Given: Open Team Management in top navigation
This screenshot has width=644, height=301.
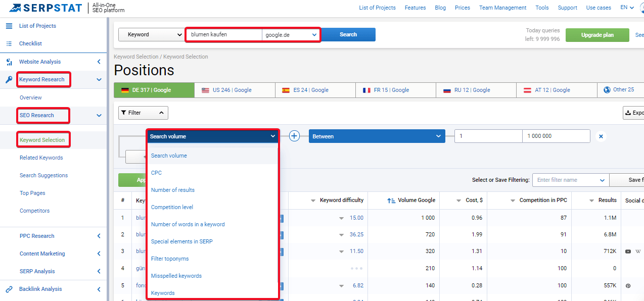Looking at the screenshot, I should [x=503, y=8].
